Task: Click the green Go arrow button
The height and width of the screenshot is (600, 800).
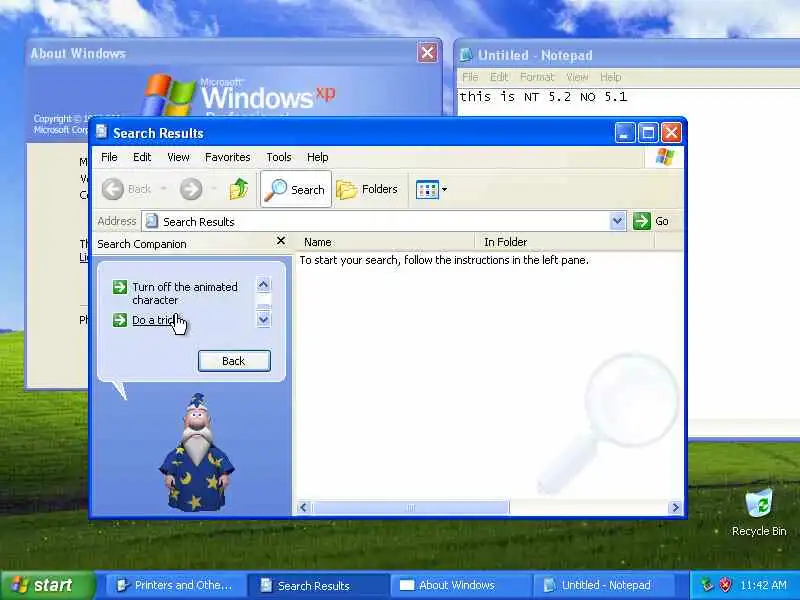Action: 642,221
